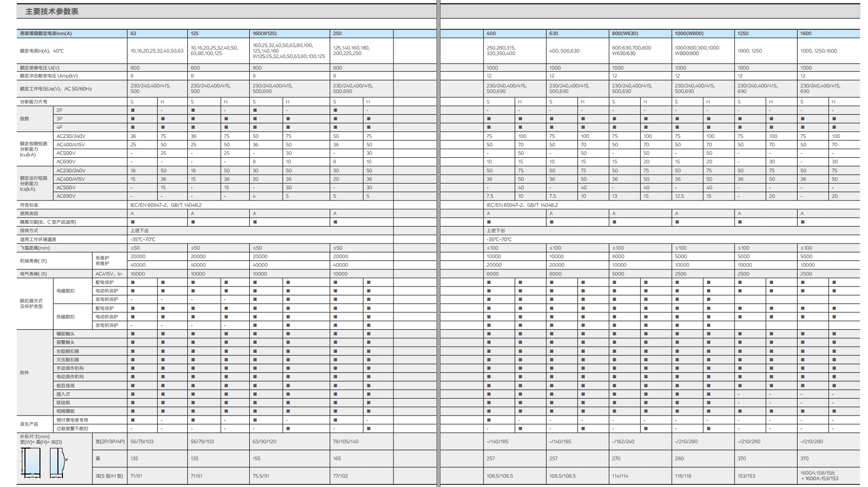Click the breaker side-view outline drawing
This screenshot has width=868, height=487.
(58, 463)
